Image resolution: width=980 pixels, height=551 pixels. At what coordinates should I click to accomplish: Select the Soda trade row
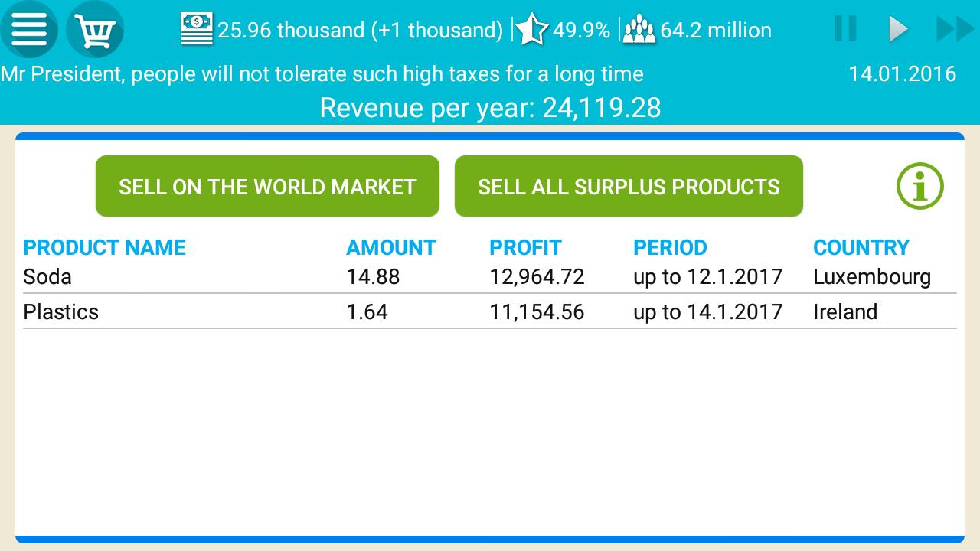coord(489,276)
